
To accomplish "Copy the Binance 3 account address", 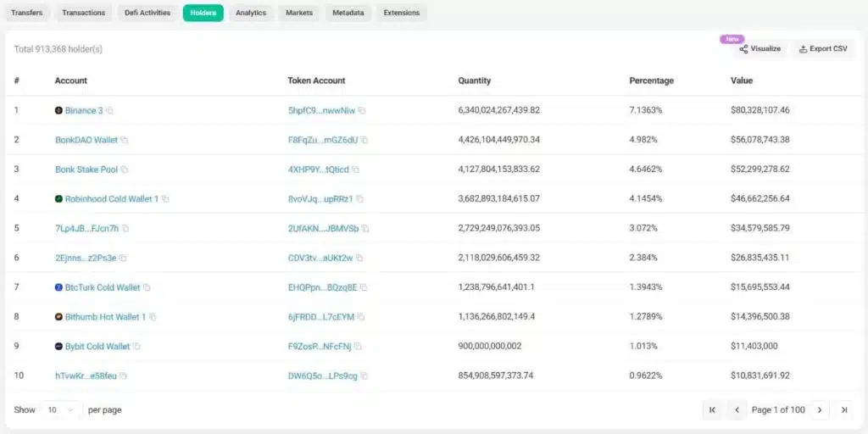I will (x=109, y=111).
